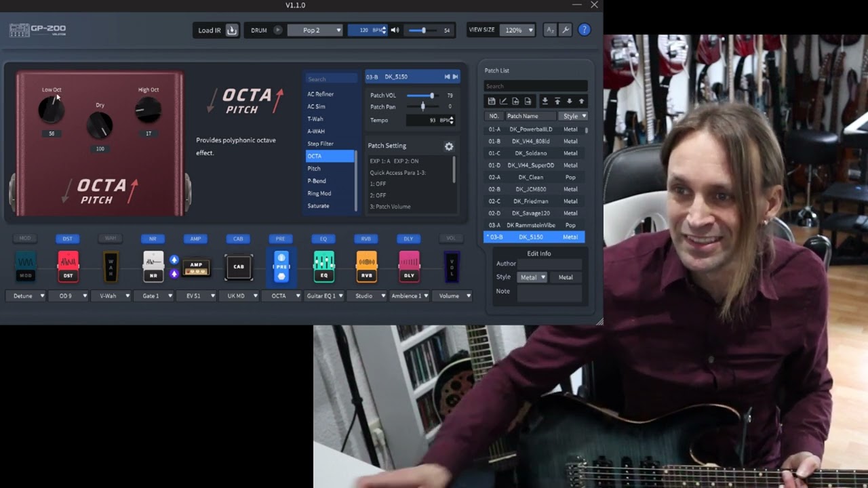868x488 pixels.
Task: Click the export patch file icon
Action: [528, 101]
